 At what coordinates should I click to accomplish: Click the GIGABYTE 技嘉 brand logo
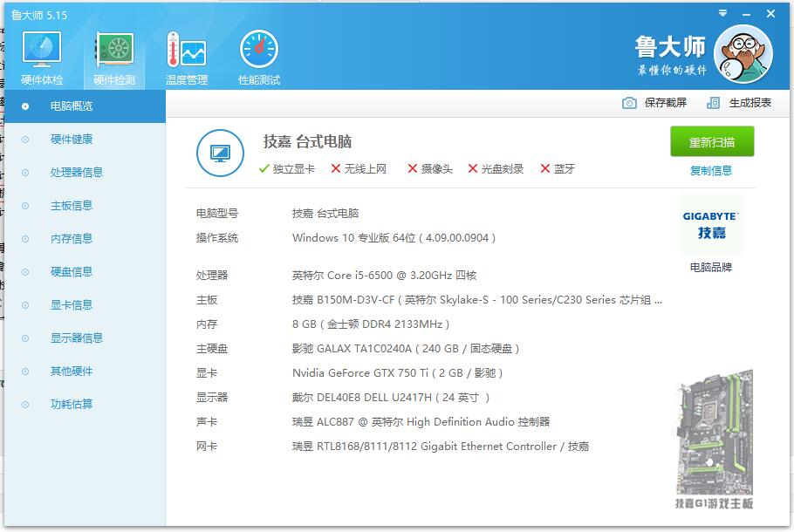pyautogui.click(x=711, y=225)
